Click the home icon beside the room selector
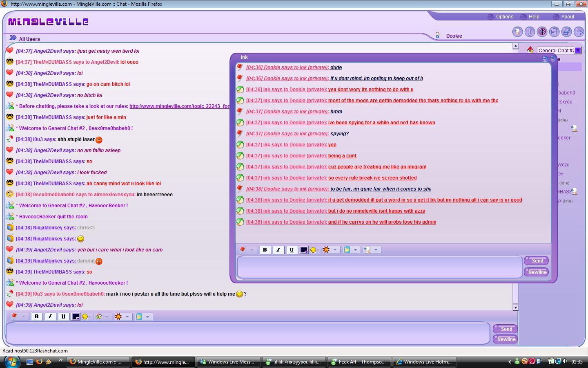Screen dimensions: 588x368 tap(530, 50)
